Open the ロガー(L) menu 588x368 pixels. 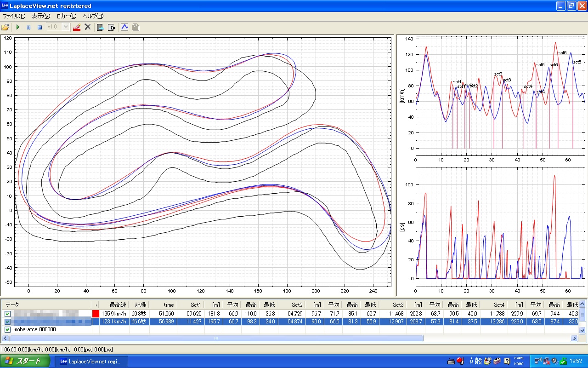(x=67, y=16)
